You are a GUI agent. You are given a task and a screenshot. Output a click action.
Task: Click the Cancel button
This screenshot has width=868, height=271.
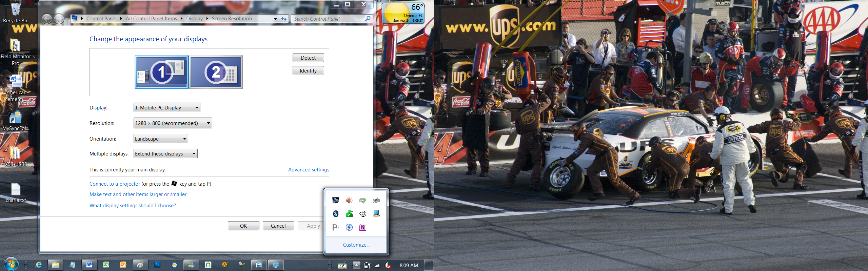(278, 226)
